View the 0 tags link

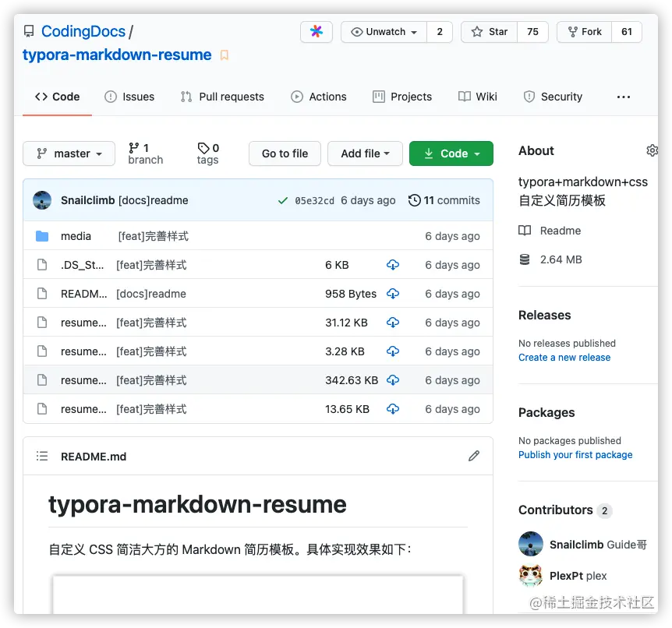click(208, 153)
